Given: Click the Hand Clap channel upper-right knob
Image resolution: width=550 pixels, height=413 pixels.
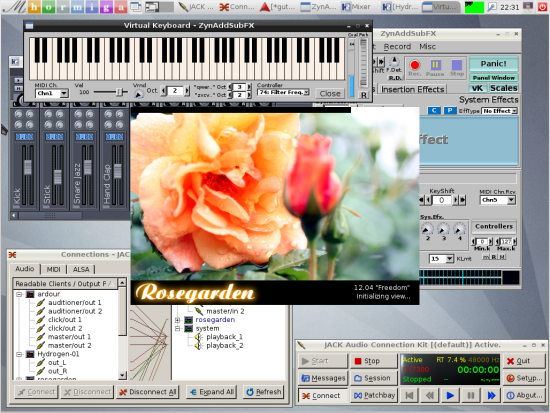Looking at the screenshot, I should (x=120, y=114).
